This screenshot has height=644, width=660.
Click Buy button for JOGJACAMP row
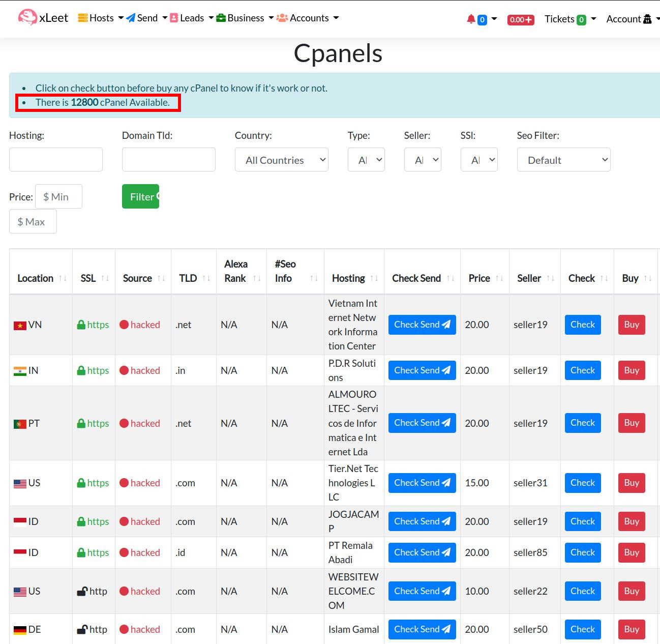click(632, 521)
